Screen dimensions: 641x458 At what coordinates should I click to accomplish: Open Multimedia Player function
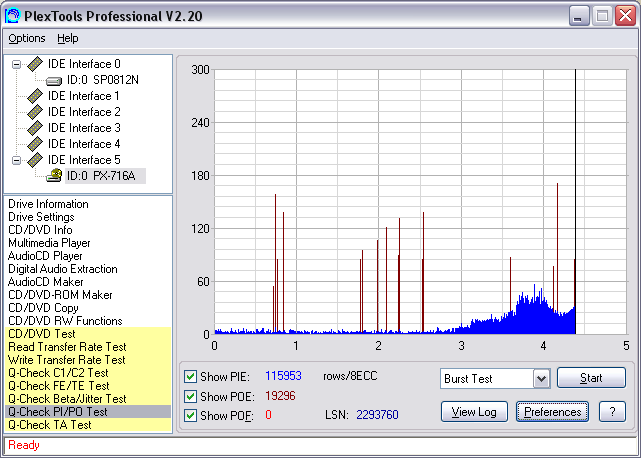point(49,243)
